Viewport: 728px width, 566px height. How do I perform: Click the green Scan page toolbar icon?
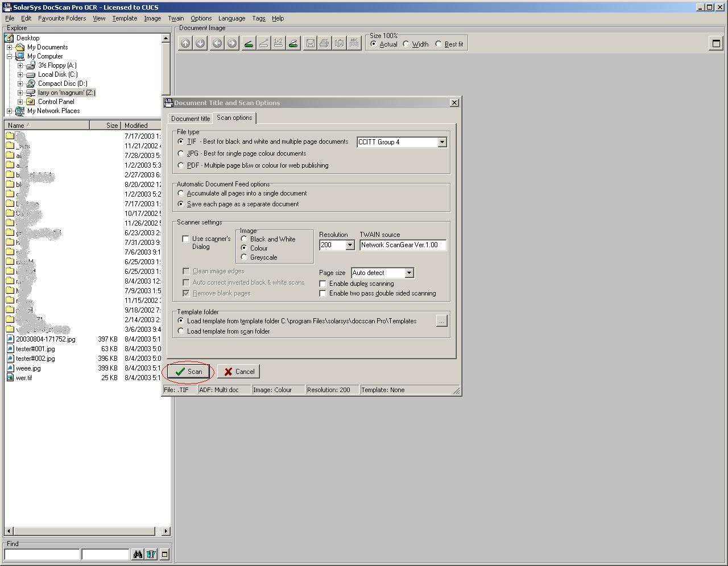[248, 43]
